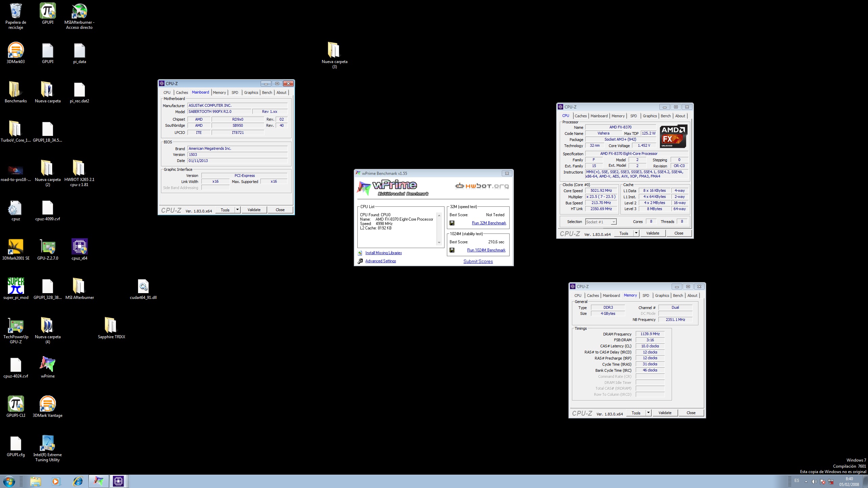Open the MSIAfterburner shortcut on desktop
The image size is (868, 488).
point(79,11)
